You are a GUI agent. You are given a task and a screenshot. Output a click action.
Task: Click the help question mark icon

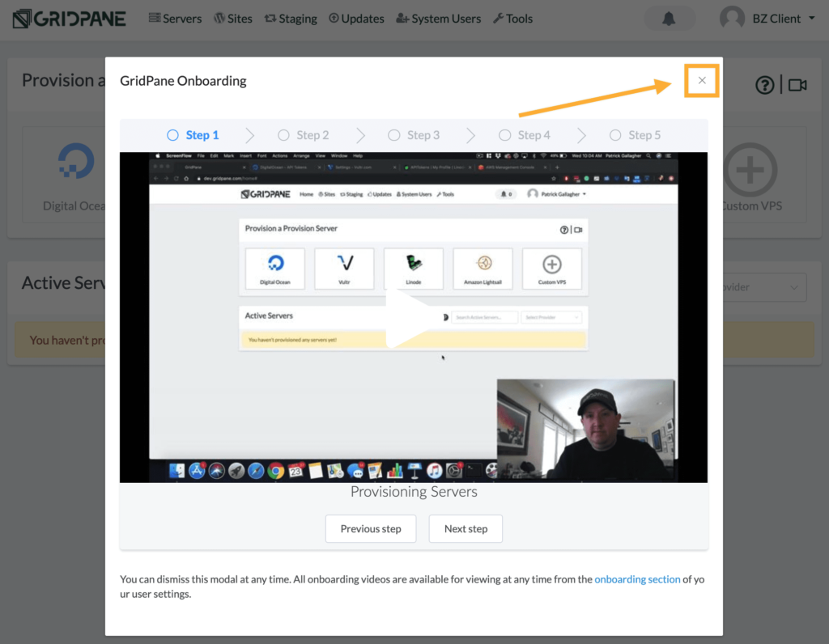pyautogui.click(x=764, y=85)
